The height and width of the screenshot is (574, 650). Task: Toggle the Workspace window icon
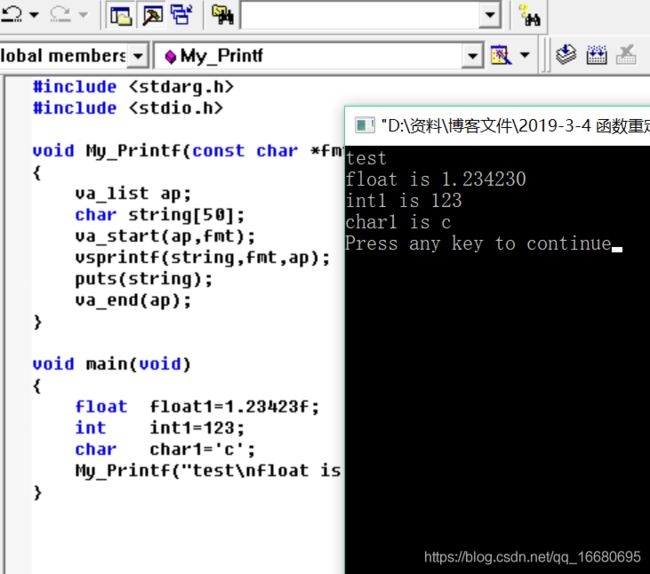click(x=121, y=15)
